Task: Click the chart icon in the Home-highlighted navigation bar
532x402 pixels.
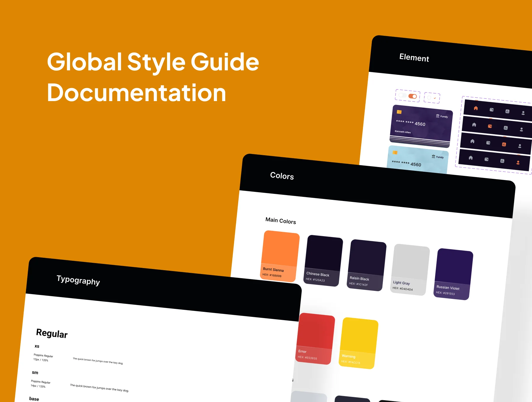Action: 507,111
